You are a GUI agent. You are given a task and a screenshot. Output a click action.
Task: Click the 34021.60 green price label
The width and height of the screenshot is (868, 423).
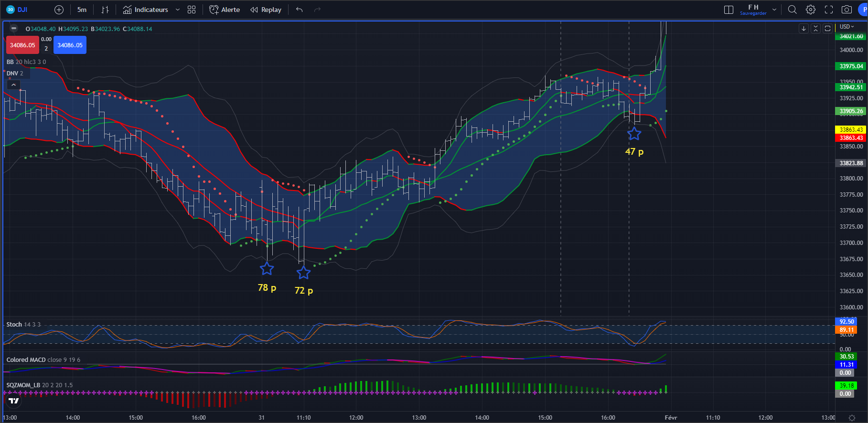click(851, 36)
